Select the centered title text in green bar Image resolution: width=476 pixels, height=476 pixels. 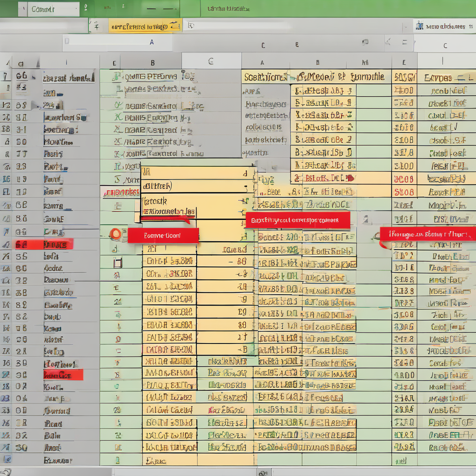pos(228,9)
